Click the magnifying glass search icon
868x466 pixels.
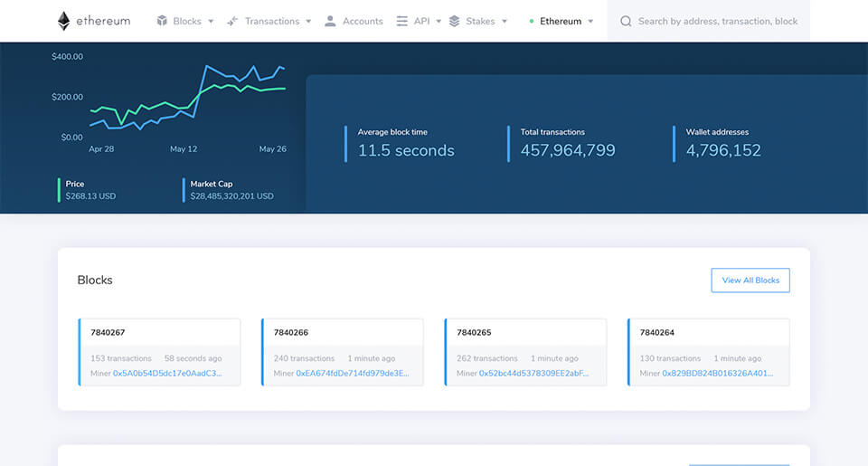pyautogui.click(x=626, y=21)
